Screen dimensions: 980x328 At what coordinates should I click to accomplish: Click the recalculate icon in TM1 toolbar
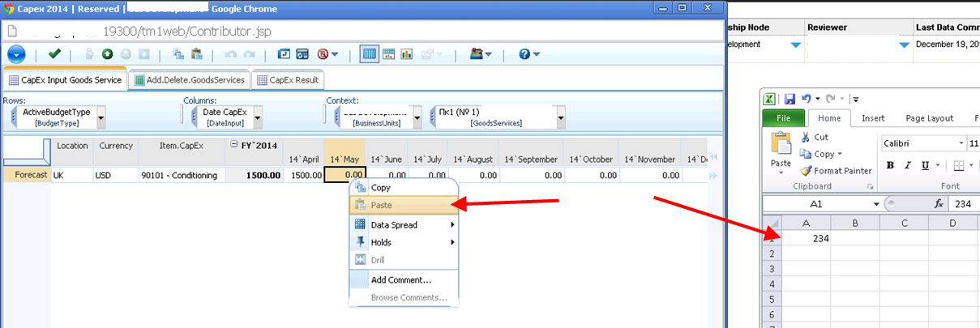point(285,54)
